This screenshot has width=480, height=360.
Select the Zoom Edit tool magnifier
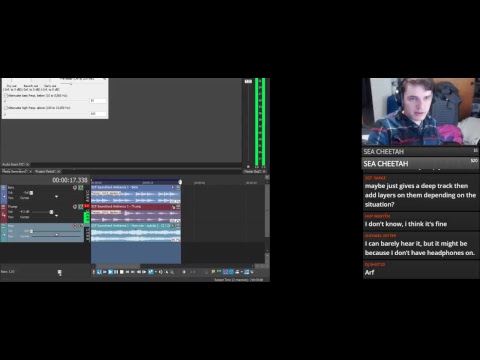pos(172,272)
